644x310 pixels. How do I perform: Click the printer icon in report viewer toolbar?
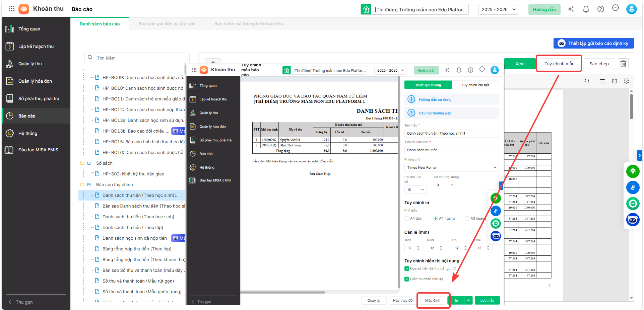click(602, 81)
